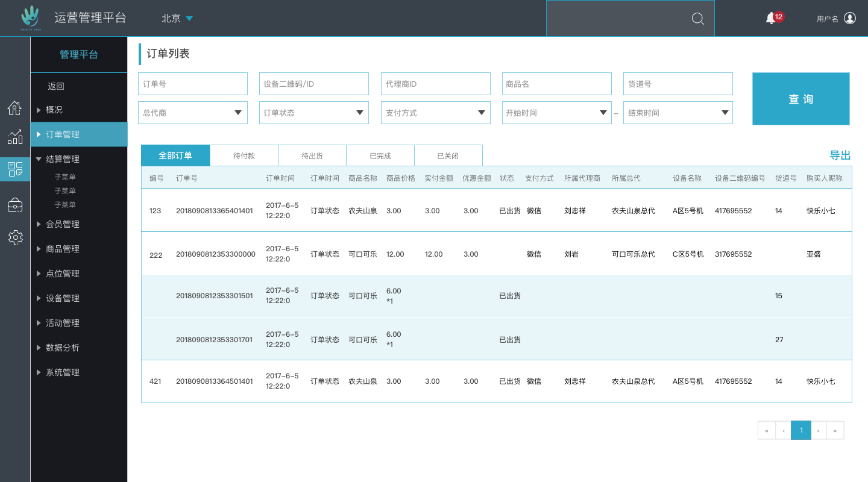
Task: Switch to the 已完成 tab
Action: (x=380, y=155)
